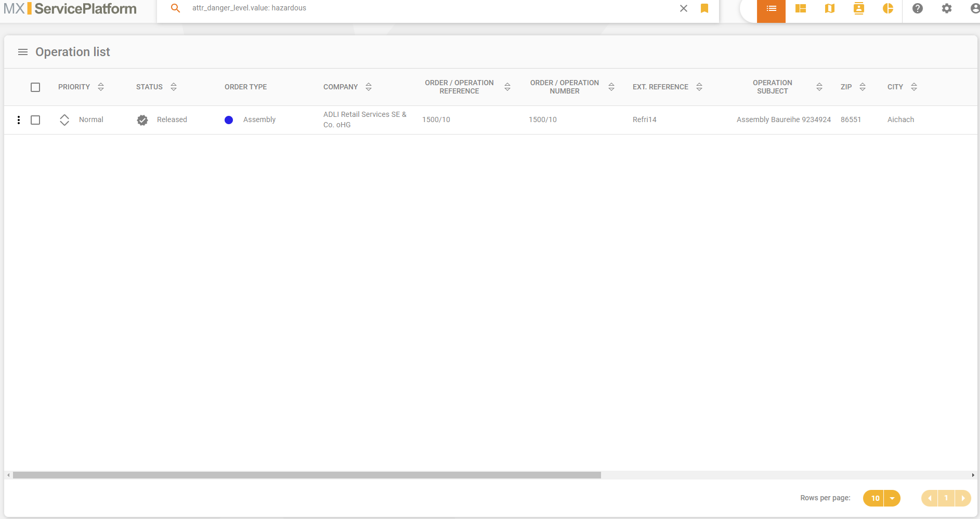Sort by Order / Operation Number arrows
The height and width of the screenshot is (519, 980).
pyautogui.click(x=611, y=87)
